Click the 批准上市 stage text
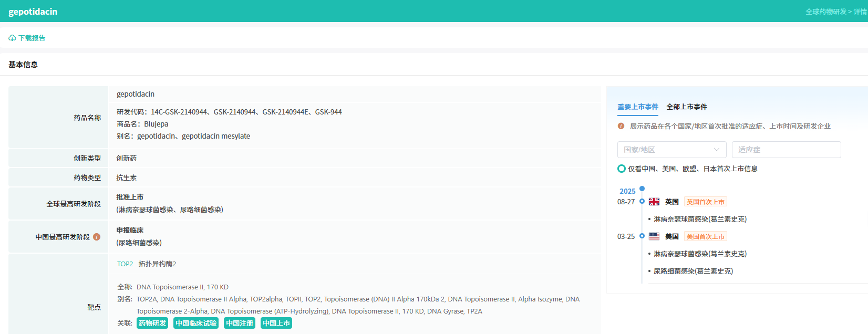 tap(130, 197)
